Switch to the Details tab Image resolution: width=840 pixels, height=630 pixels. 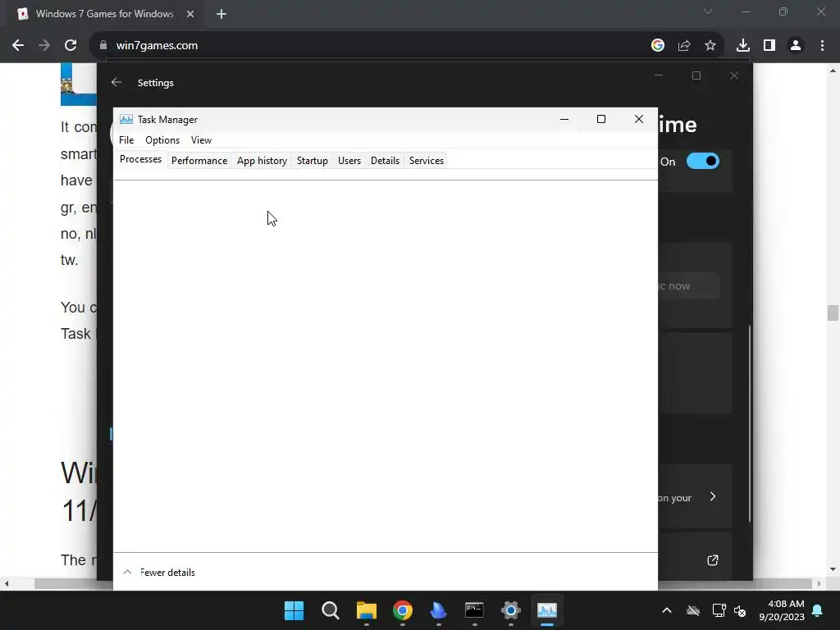pos(385,161)
